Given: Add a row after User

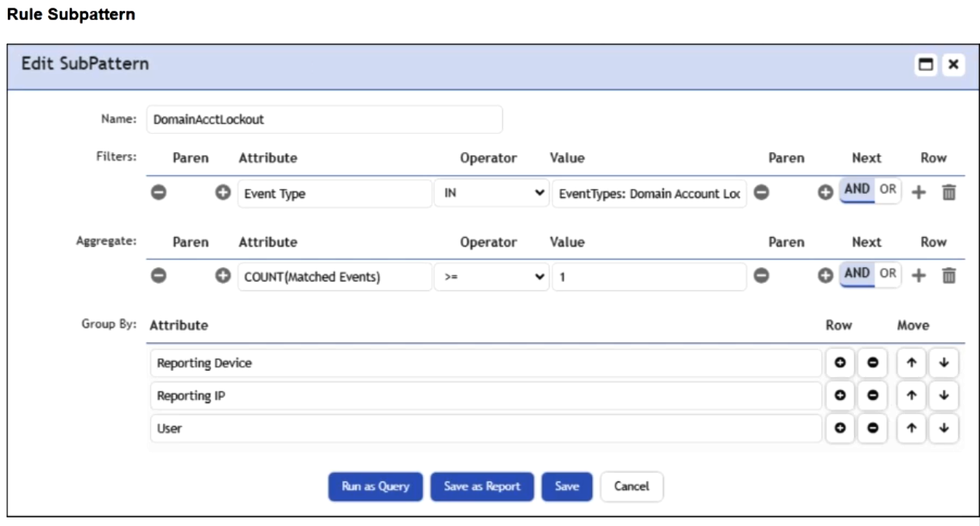Looking at the screenshot, I should click(840, 428).
